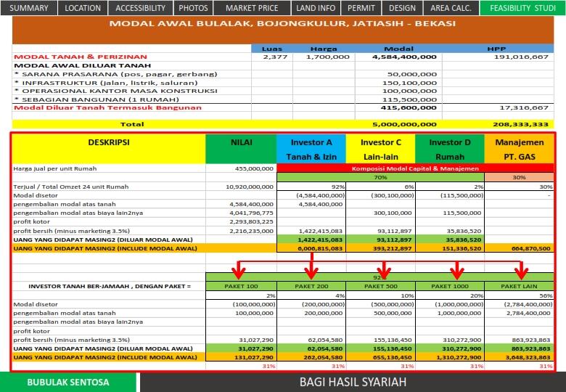
Task: Click the BAGI HASIL SYARIAH banner
Action: tap(353, 382)
